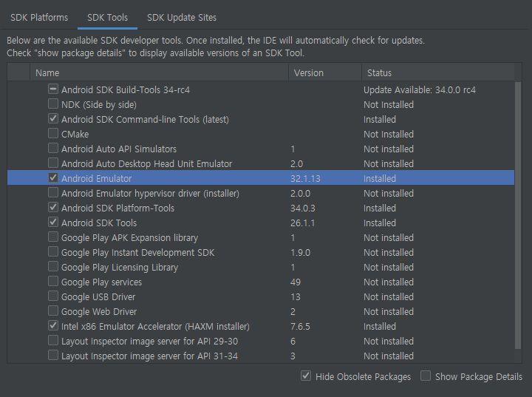Click version 26.1.1 cell
The image size is (532, 397).
[303, 223]
